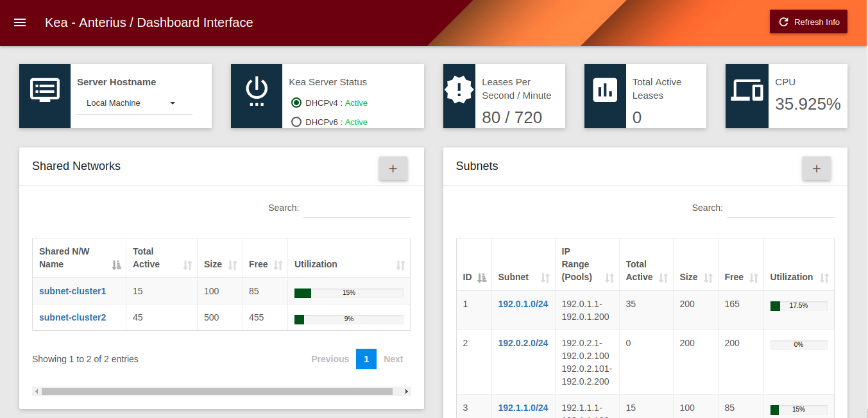868x418 pixels.
Task: Click the shared networks horizontal scrollbar
Action: pos(217,391)
